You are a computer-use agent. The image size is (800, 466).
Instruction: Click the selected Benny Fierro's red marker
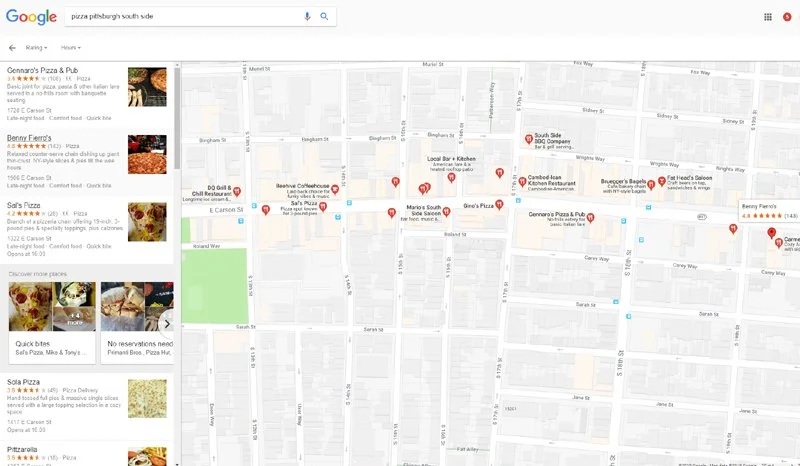pyautogui.click(x=771, y=233)
